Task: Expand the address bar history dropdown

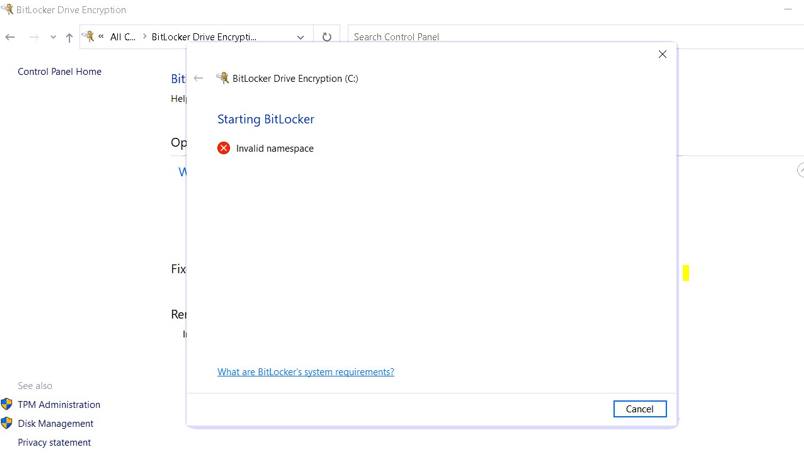Action: click(x=300, y=37)
